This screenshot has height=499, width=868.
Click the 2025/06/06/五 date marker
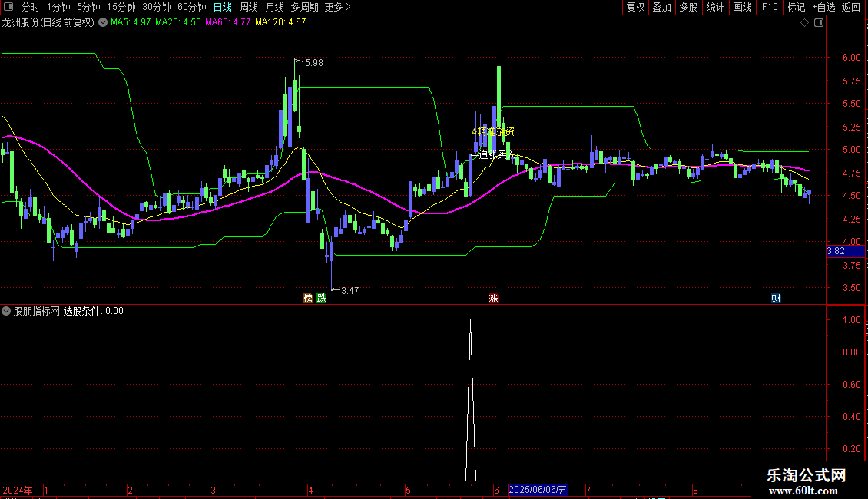point(538,490)
